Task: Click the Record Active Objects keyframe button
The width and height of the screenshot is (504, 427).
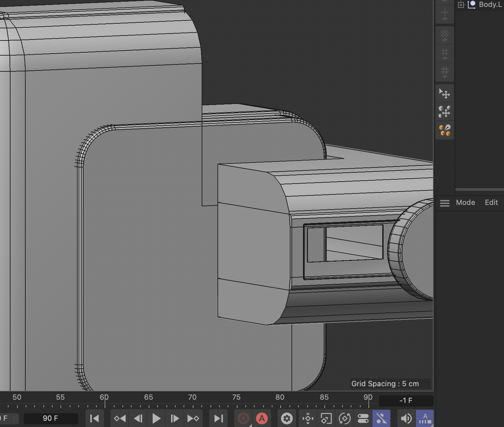Action: (243, 418)
